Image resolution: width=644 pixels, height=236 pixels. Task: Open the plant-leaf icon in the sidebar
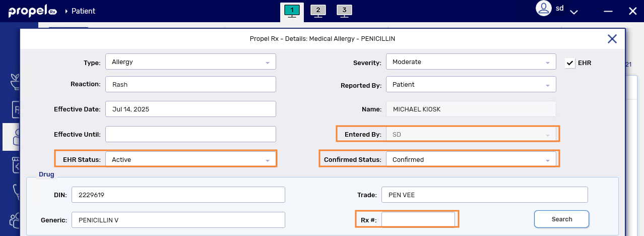[12, 81]
